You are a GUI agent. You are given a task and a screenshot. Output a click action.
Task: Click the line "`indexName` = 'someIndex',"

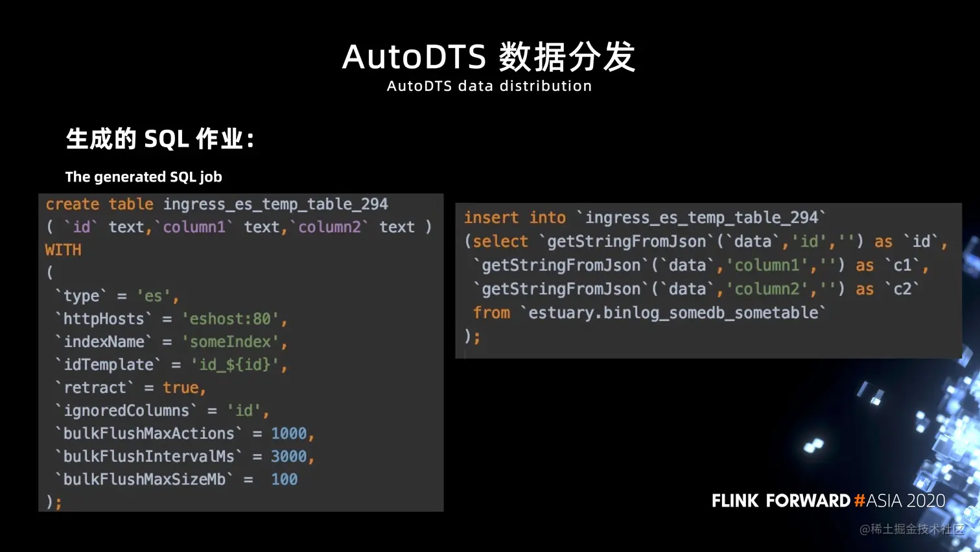click(x=172, y=342)
